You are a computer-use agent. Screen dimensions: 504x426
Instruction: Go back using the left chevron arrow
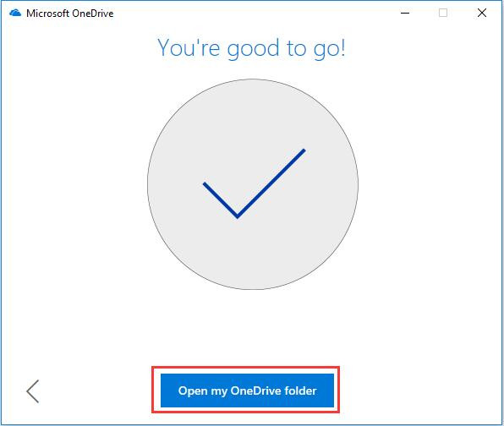coord(33,391)
